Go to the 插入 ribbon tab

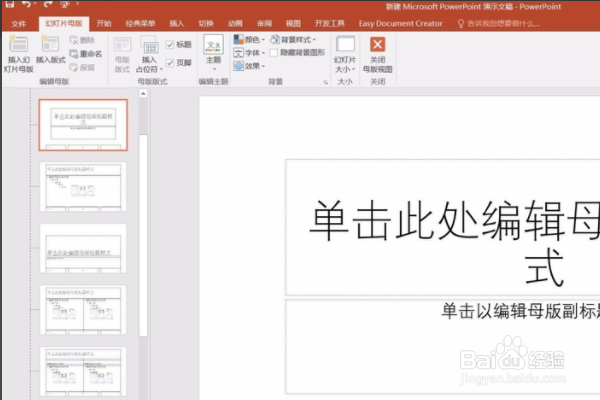[x=176, y=24]
